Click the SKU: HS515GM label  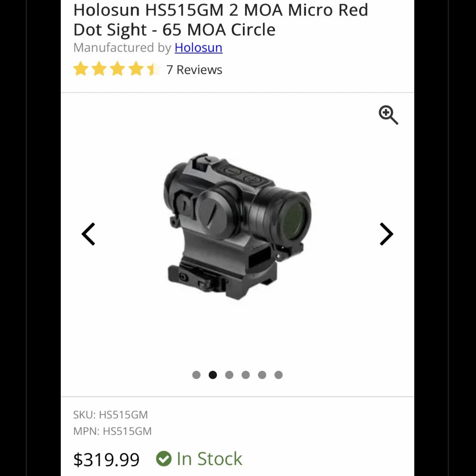tap(110, 415)
